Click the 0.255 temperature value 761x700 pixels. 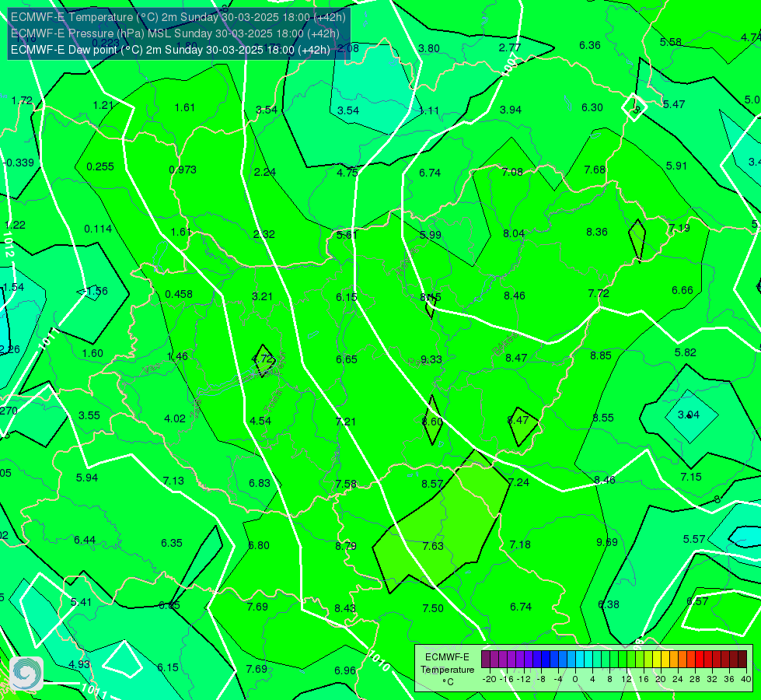100,166
